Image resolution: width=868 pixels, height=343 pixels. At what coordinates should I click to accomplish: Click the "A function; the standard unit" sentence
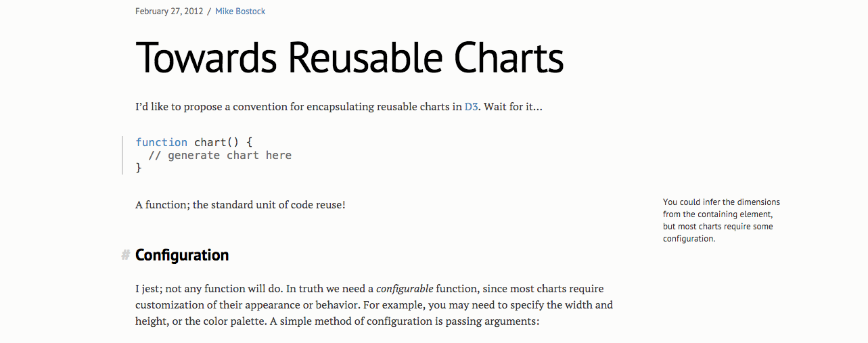click(x=240, y=204)
